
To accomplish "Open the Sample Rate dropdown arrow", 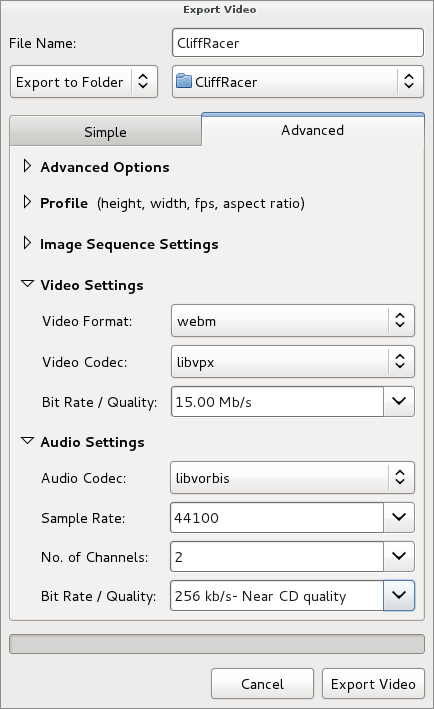I will (399, 517).
